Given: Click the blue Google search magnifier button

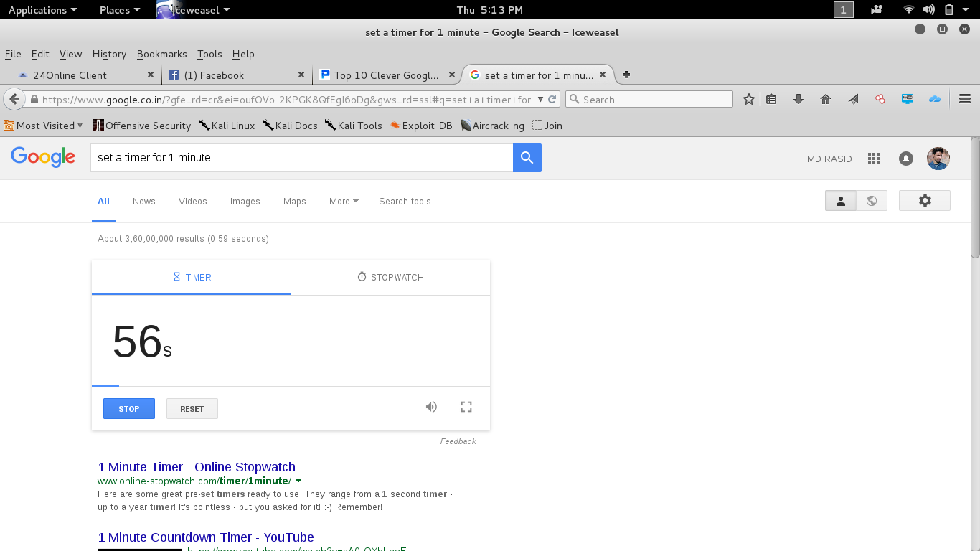Looking at the screenshot, I should pyautogui.click(x=527, y=158).
